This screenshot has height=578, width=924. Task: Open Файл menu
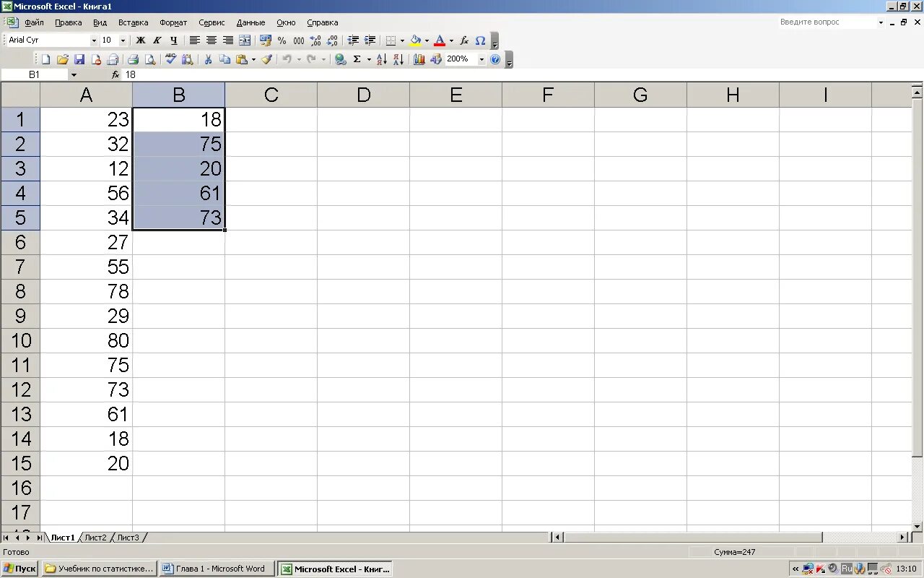[34, 22]
